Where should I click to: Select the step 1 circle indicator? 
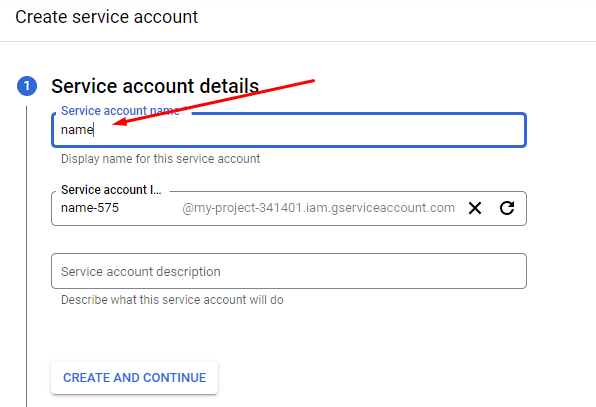(x=27, y=86)
